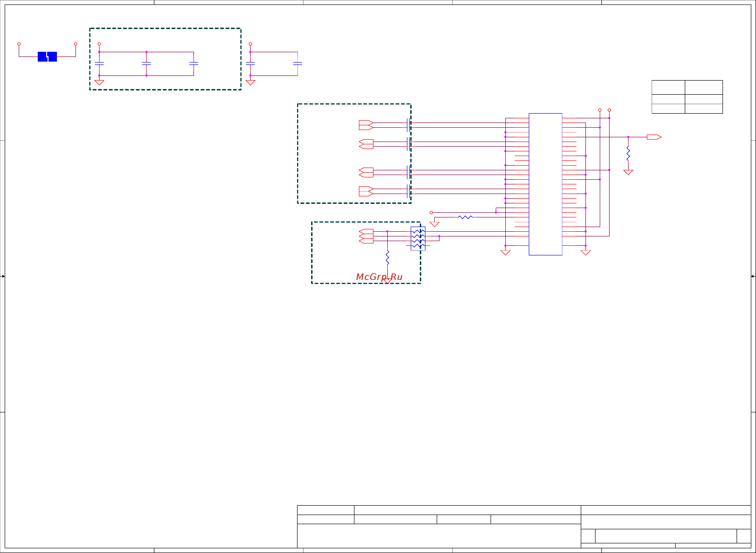Screen dimensions: 756x553
Task: Select the horizontal blue resistor beside the connector
Action: [465, 217]
